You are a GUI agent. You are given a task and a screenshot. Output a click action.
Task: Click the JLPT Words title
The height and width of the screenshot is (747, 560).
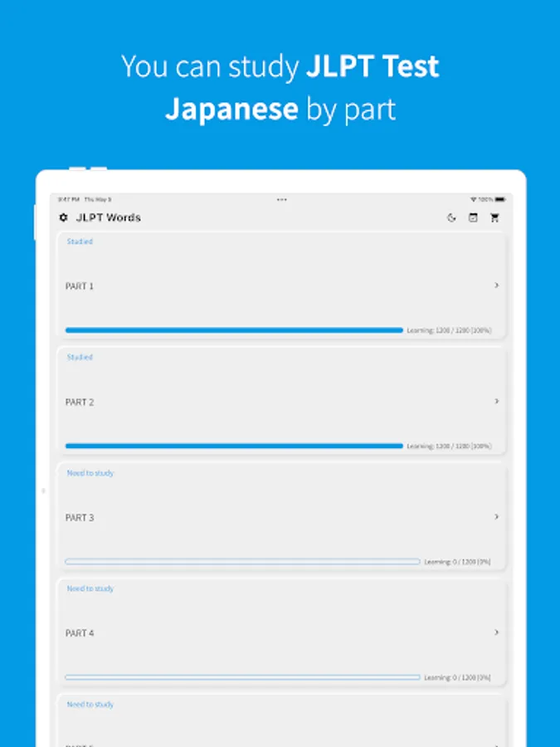click(109, 217)
